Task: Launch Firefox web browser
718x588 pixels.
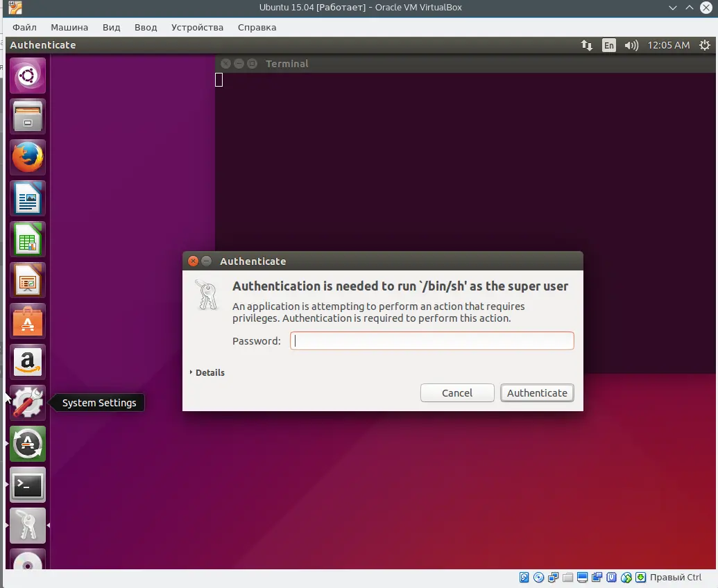Action: [28, 157]
